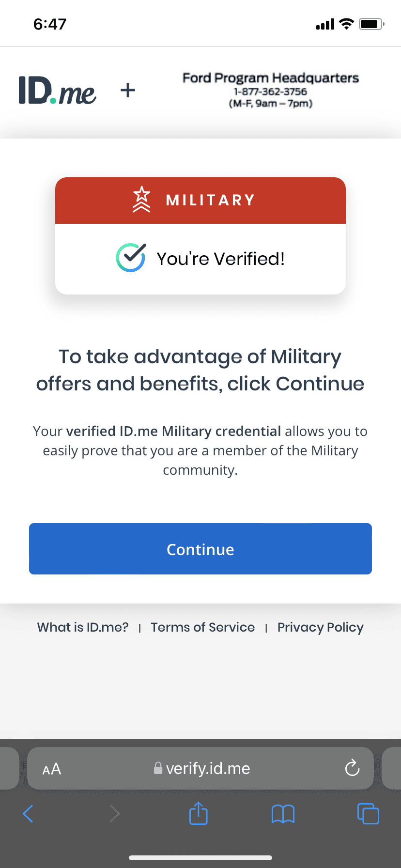Tap the ID.me logo
This screenshot has width=401, height=868.
pyautogui.click(x=57, y=91)
